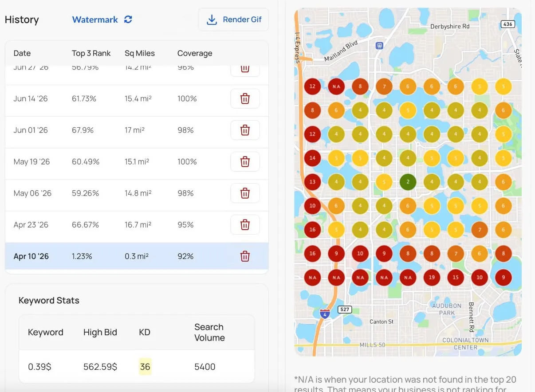
Task: Click the Colonialtown Center map label
Action: click(x=465, y=344)
